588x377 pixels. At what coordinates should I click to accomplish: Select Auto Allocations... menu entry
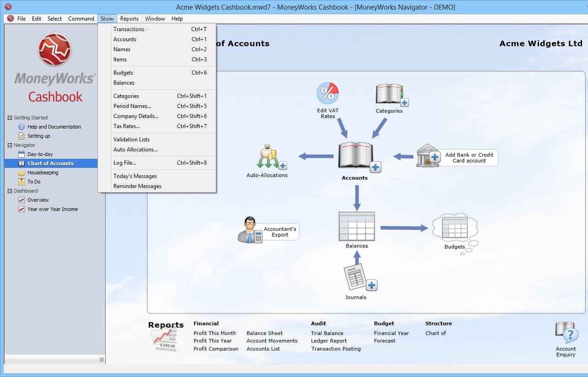(x=157, y=150)
